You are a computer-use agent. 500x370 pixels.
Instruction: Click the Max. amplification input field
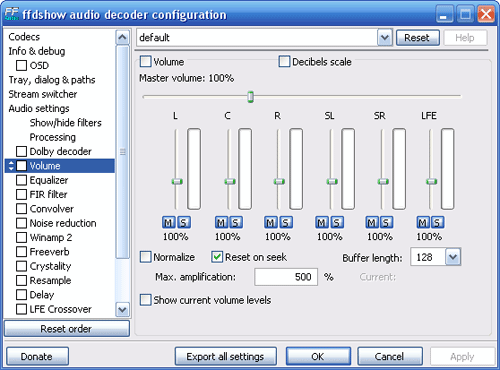(x=286, y=277)
